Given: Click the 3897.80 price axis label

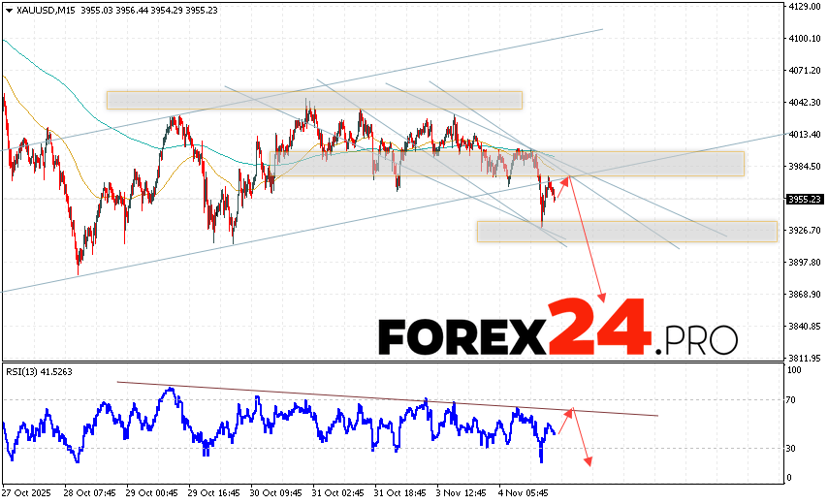Looking at the screenshot, I should tap(805, 263).
